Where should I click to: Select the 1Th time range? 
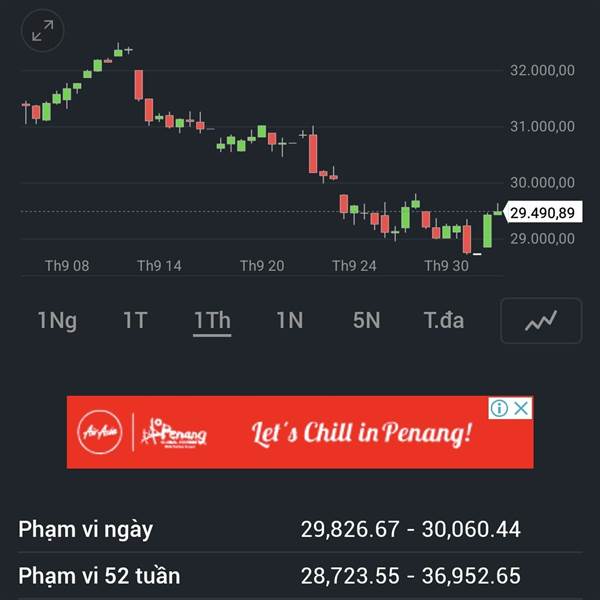pyautogui.click(x=212, y=321)
